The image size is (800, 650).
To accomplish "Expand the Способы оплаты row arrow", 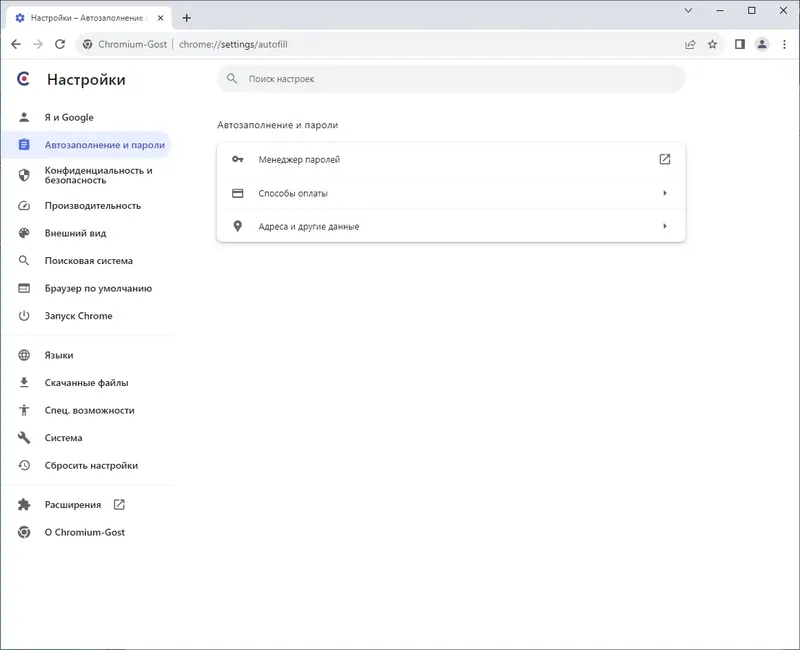I will 665,193.
